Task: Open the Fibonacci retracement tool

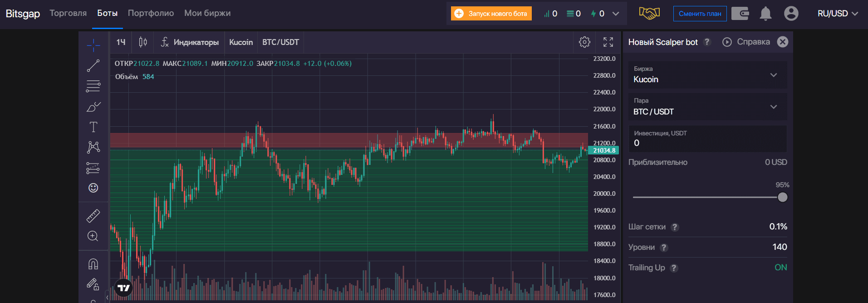Action: 93,86
